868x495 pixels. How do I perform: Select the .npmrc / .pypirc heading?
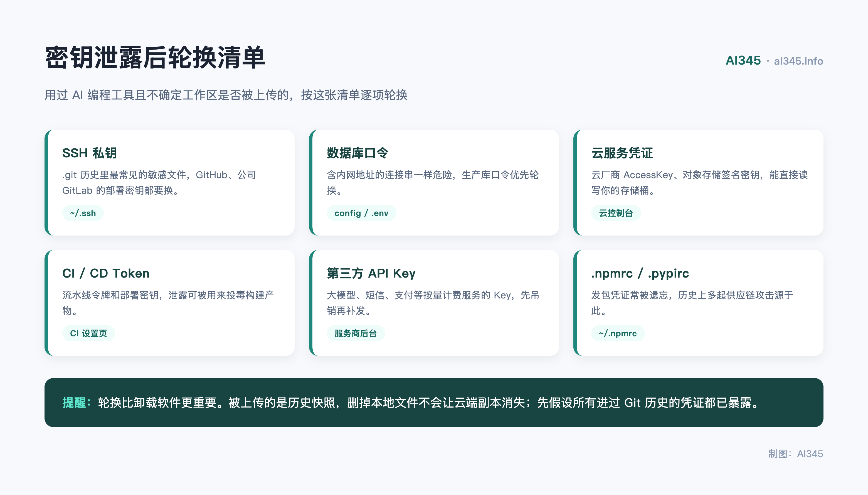point(640,273)
